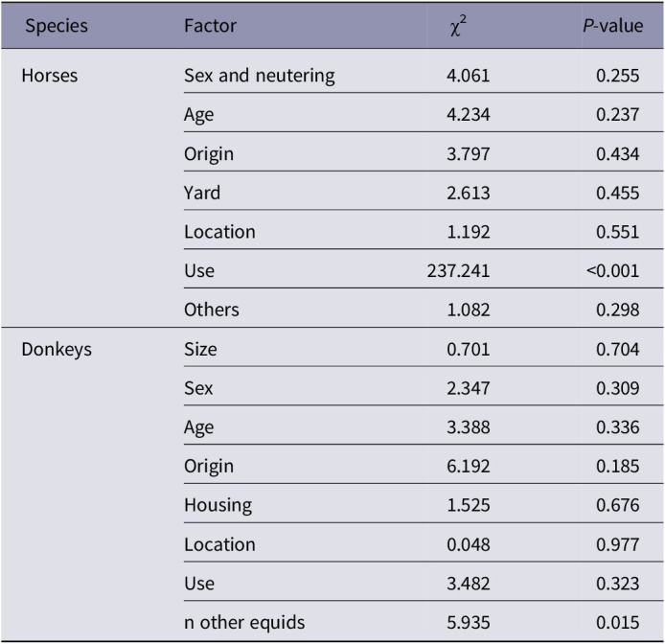Click the P-value column header

coord(613,26)
